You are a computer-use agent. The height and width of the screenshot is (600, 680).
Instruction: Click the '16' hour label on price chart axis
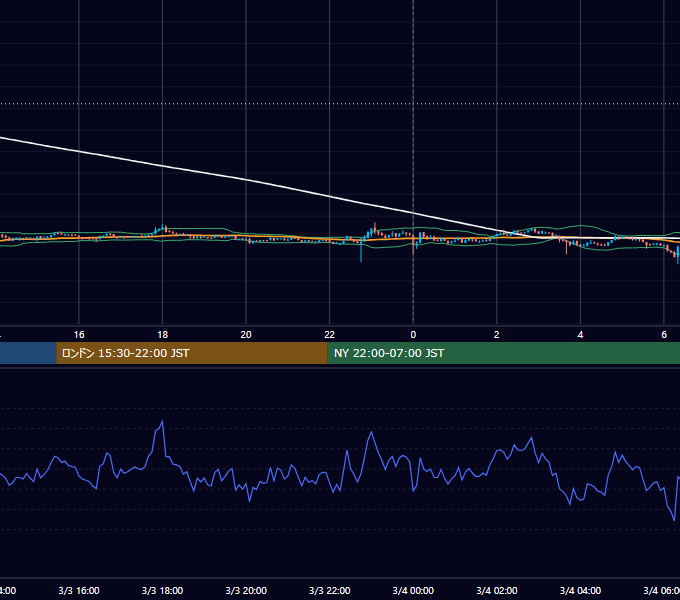pos(79,334)
